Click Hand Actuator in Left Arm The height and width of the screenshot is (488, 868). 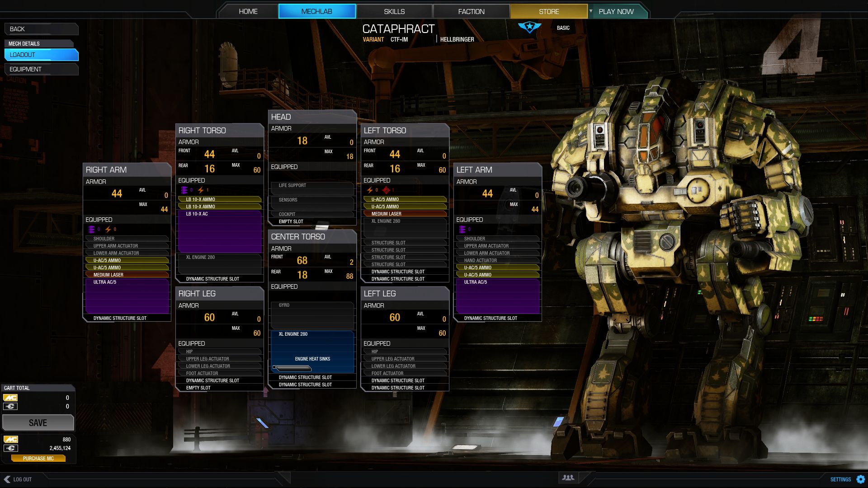498,260
